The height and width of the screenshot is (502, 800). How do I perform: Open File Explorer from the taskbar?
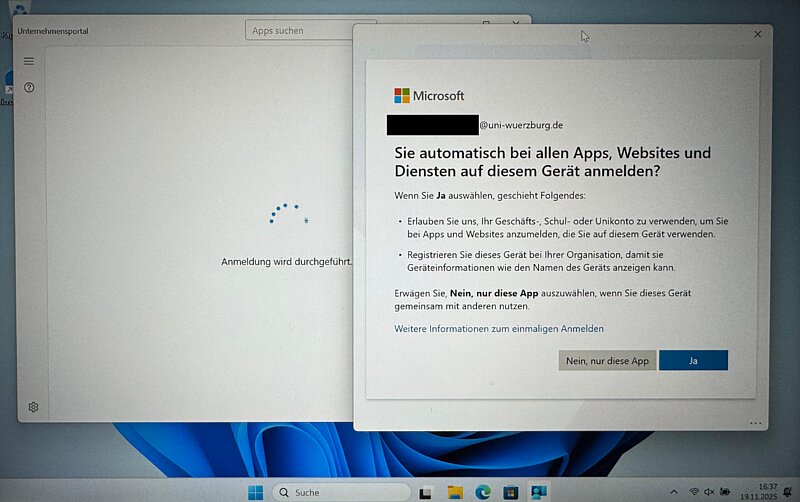[x=455, y=492]
